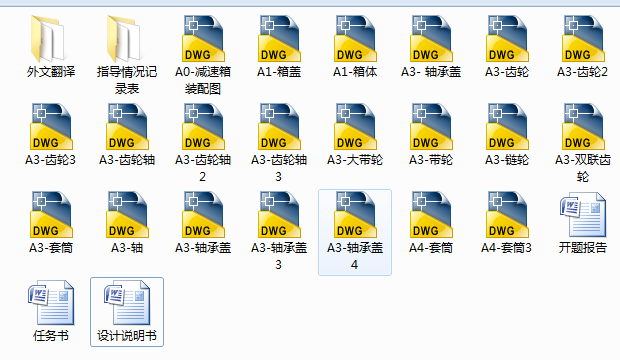Click the file name text A1-箱盖

[279, 72]
